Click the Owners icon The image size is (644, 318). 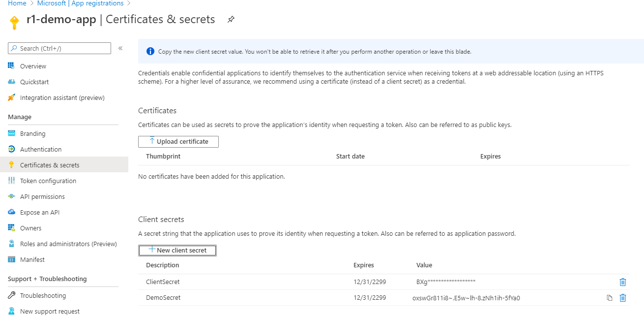point(11,228)
